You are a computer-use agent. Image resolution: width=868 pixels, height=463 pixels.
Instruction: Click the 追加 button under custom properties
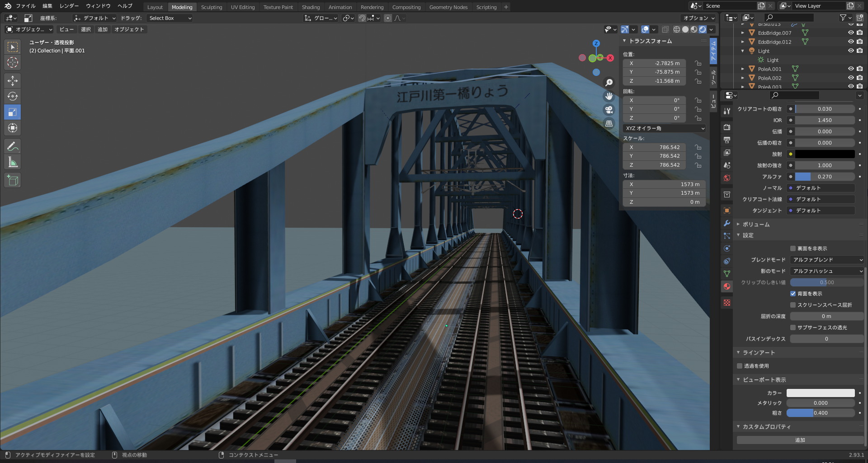800,440
